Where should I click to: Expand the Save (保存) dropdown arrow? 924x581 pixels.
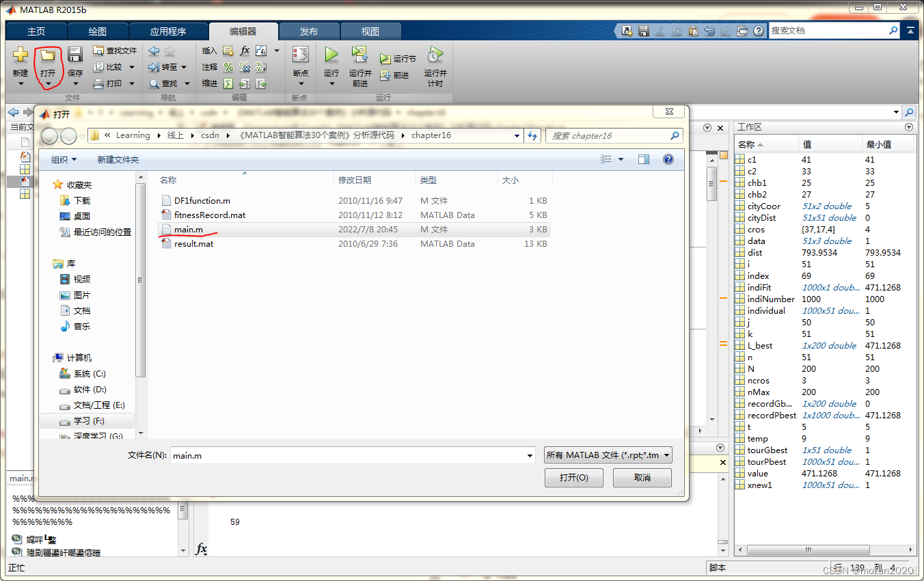point(75,84)
